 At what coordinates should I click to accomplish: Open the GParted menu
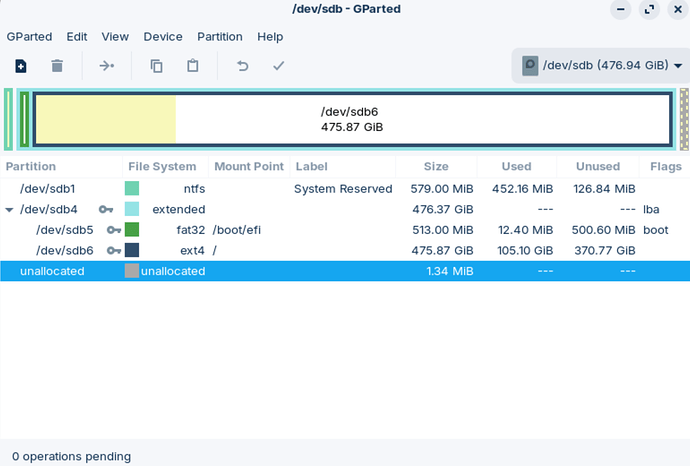pos(29,36)
